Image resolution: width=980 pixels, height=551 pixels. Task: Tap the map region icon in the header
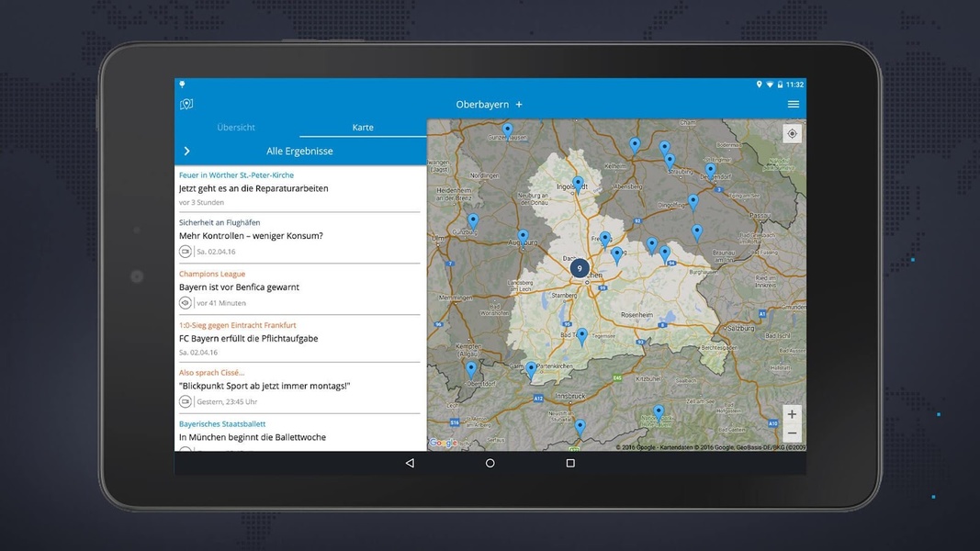click(x=186, y=105)
